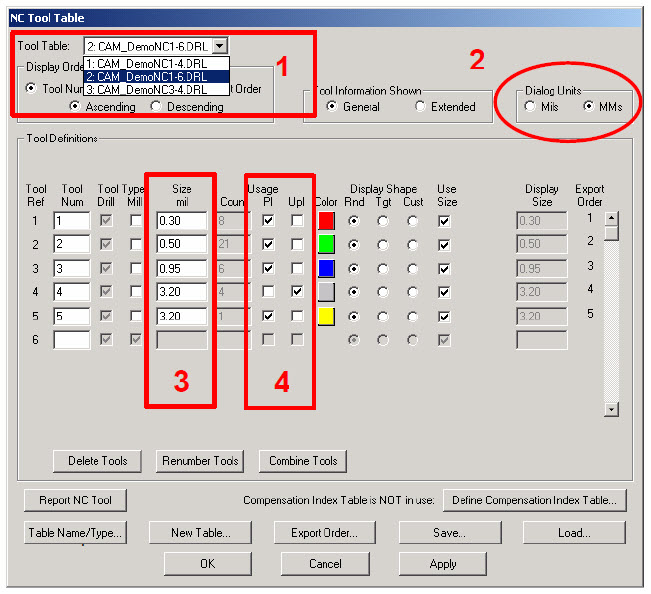
Task: Select General tool information
Action: (x=331, y=107)
